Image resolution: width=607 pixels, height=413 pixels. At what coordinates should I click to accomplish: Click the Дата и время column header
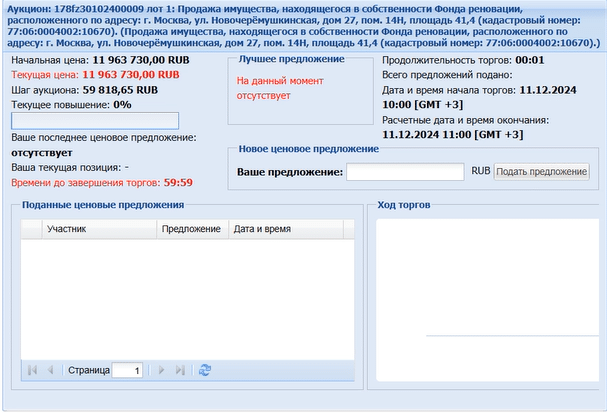click(x=286, y=229)
